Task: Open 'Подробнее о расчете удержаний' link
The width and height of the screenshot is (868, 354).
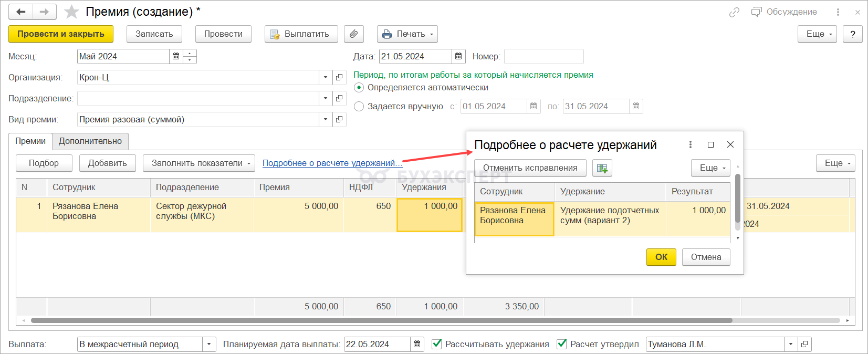Action: pyautogui.click(x=331, y=163)
